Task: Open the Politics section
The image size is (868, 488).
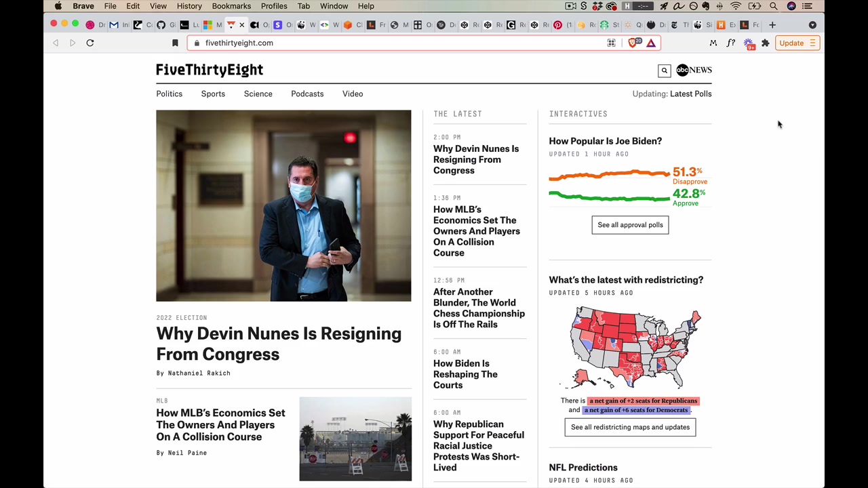Action: [169, 94]
